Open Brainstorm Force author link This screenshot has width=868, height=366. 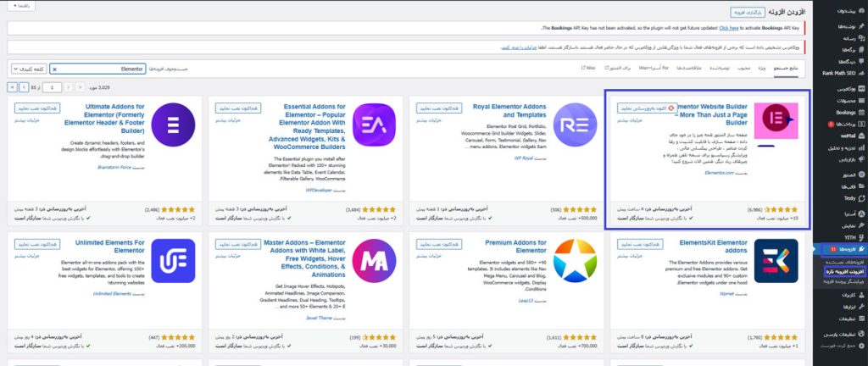pos(114,167)
